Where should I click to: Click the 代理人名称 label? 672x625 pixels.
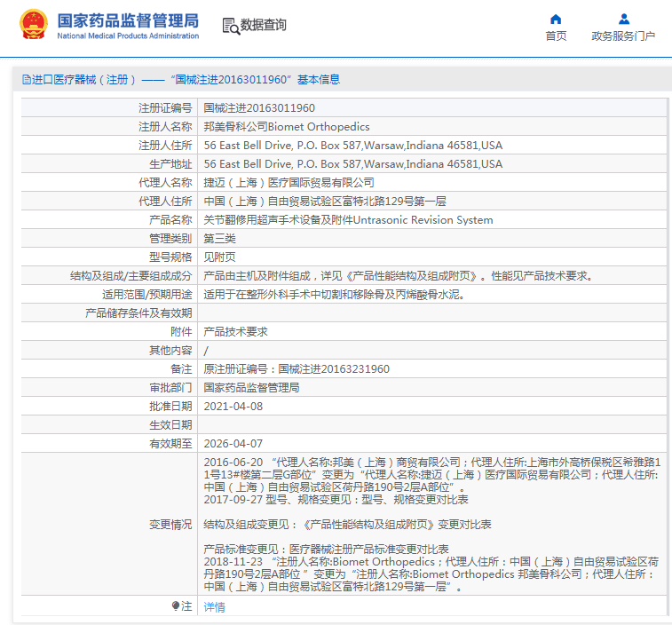165,183
